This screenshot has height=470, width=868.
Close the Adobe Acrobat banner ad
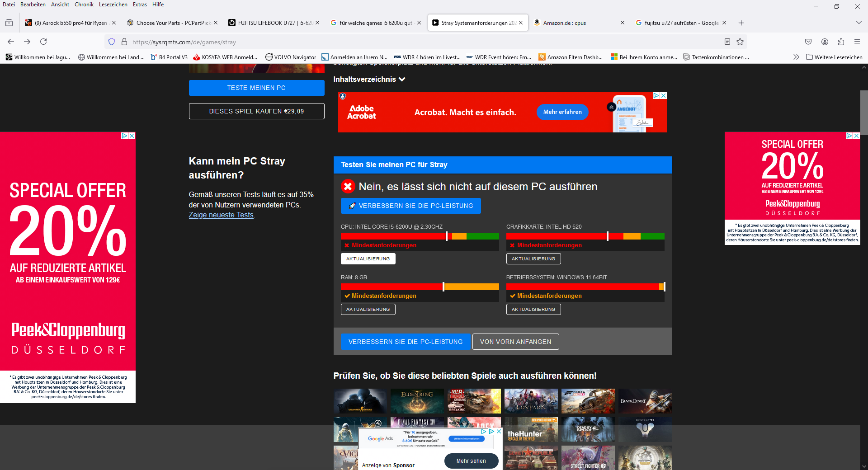tap(664, 95)
